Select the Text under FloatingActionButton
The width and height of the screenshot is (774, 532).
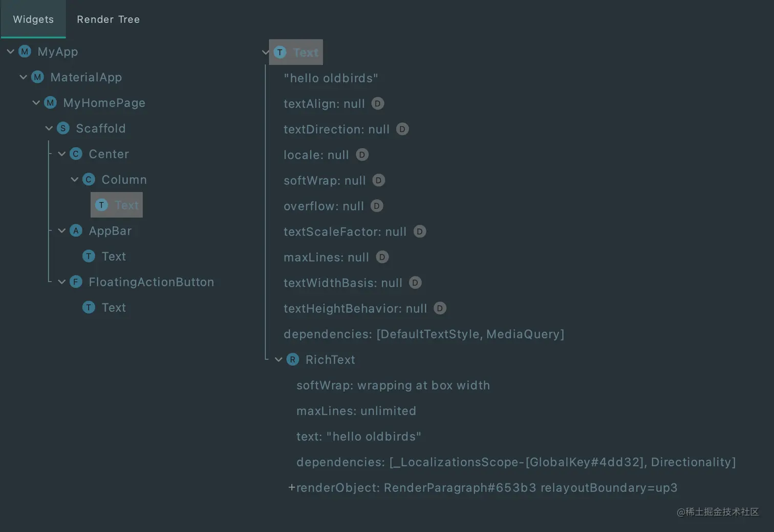113,307
